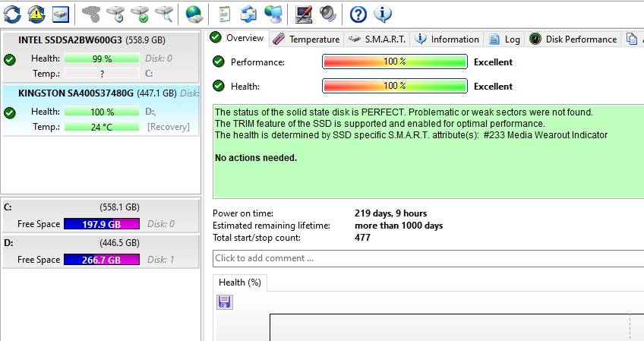Open help via the question mark icon
The image size is (644, 341).
pos(358,14)
